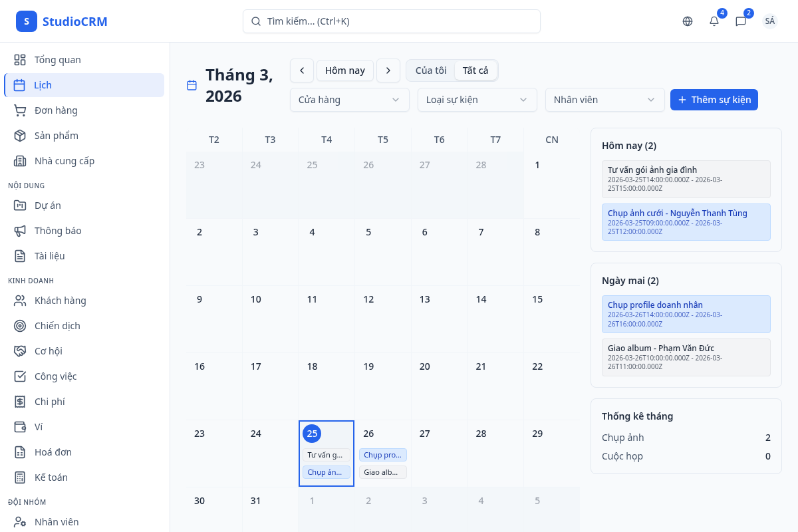798x532 pixels.
Task: Focus the Tìm kiếm search field
Action: point(392,21)
